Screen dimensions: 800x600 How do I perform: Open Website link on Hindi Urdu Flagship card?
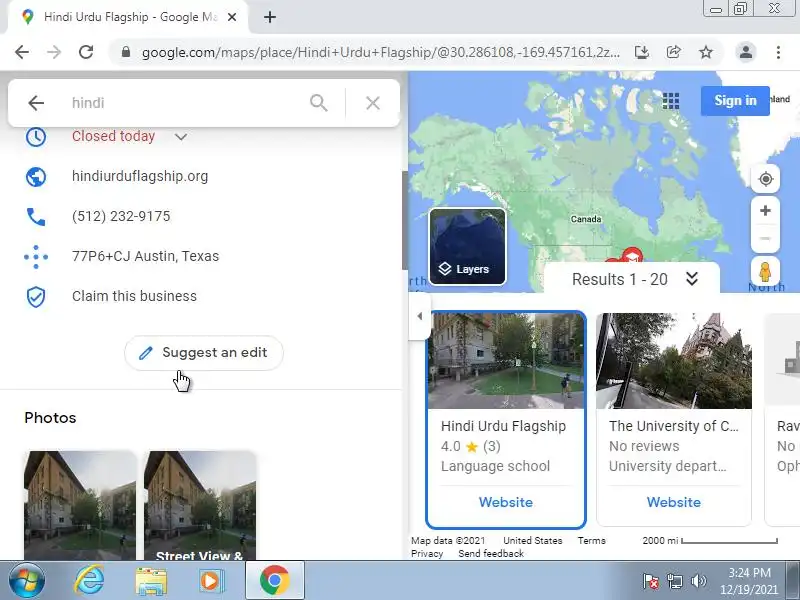[506, 502]
